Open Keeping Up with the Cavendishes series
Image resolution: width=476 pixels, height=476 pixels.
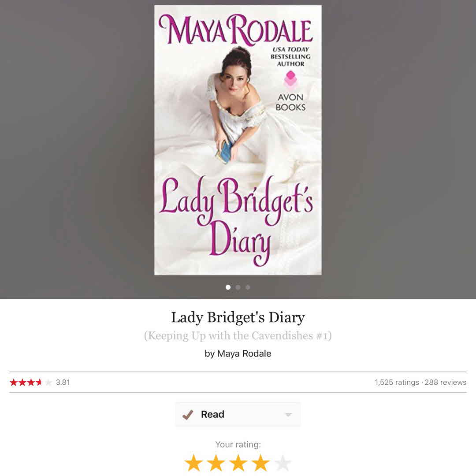238,336
